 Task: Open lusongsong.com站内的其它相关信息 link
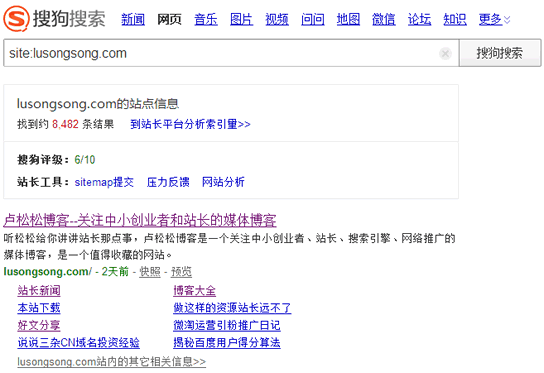(x=111, y=362)
